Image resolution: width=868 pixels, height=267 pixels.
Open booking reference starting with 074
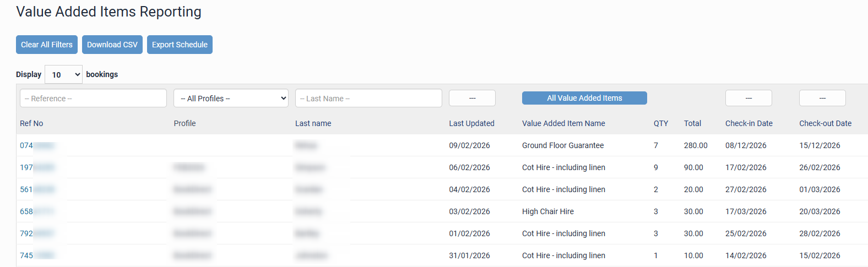click(36, 145)
